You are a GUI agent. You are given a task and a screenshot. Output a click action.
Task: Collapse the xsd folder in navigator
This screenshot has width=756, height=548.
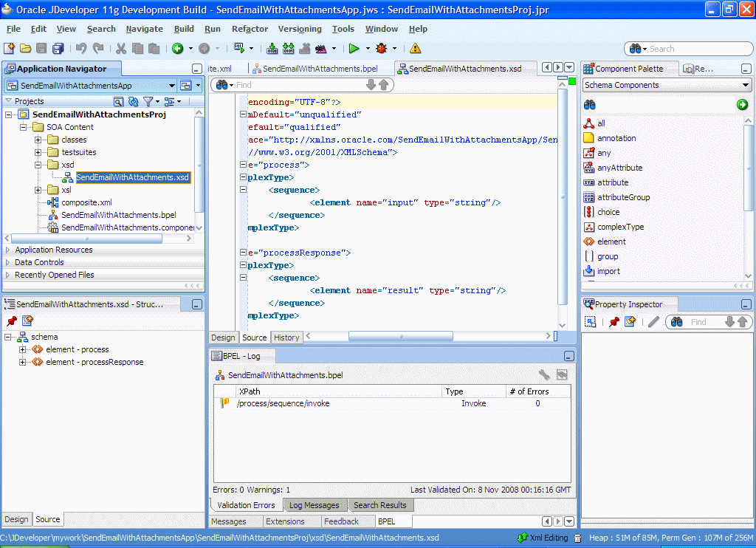pyautogui.click(x=38, y=165)
